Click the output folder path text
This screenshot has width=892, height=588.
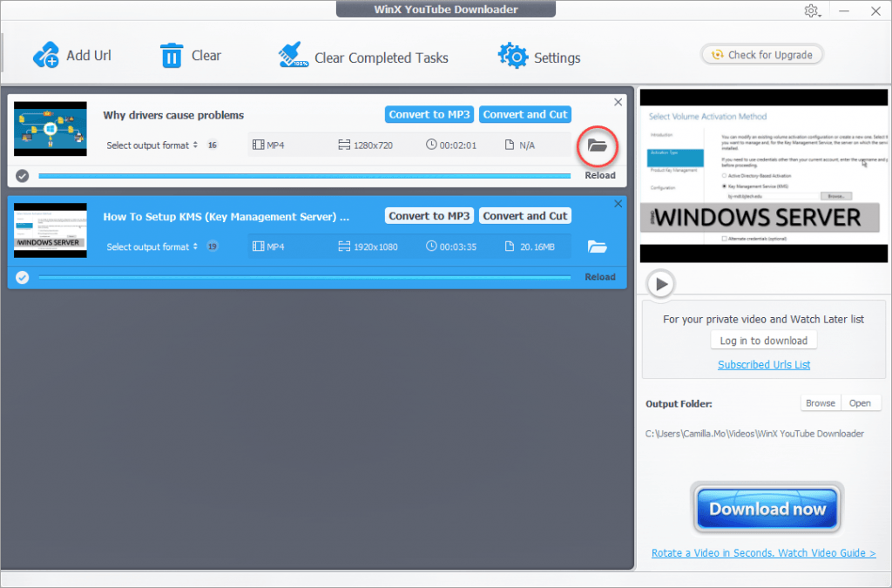pyautogui.click(x=754, y=433)
